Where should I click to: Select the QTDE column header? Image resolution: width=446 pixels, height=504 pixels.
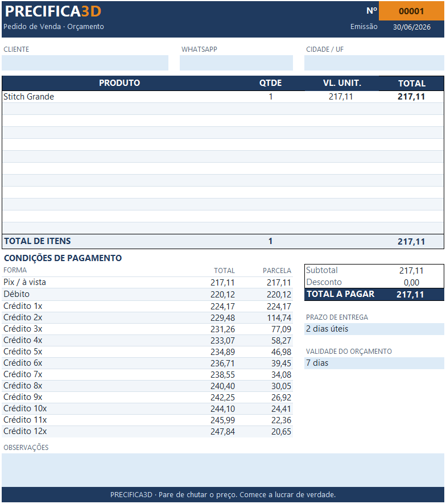(x=270, y=83)
